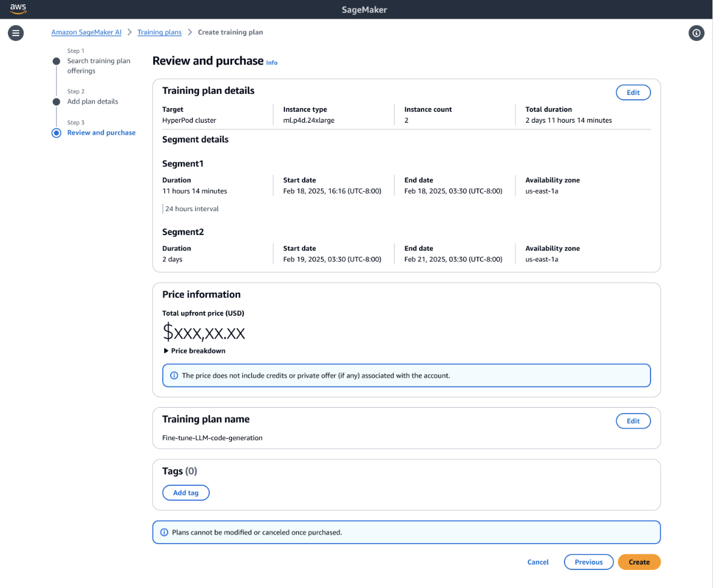Click the AWS logo
Image resolution: width=713 pixels, height=588 pixels.
click(x=18, y=8)
